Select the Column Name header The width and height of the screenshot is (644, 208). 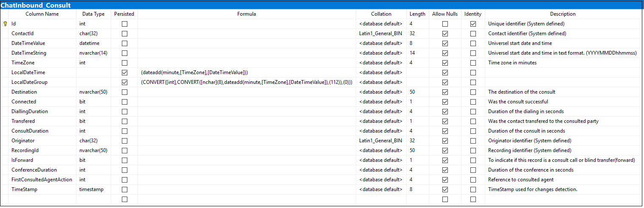tap(42, 14)
